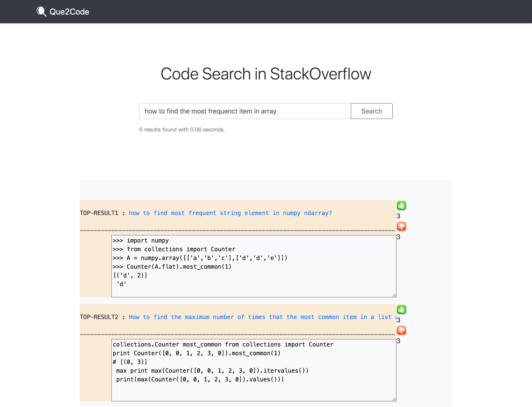
Task: Click the '5 results found with 0.06 seconds.' text
Action: [x=182, y=130]
